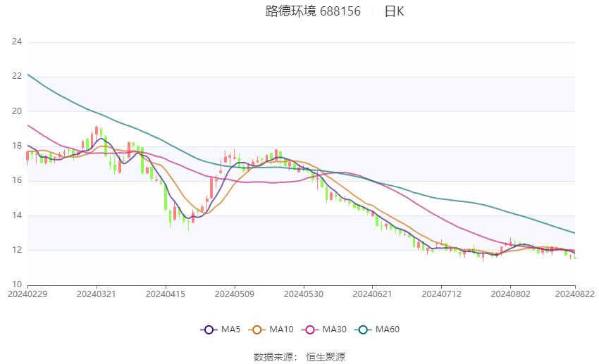Click the y-axis value 10
The image size is (599, 364).
17,284
